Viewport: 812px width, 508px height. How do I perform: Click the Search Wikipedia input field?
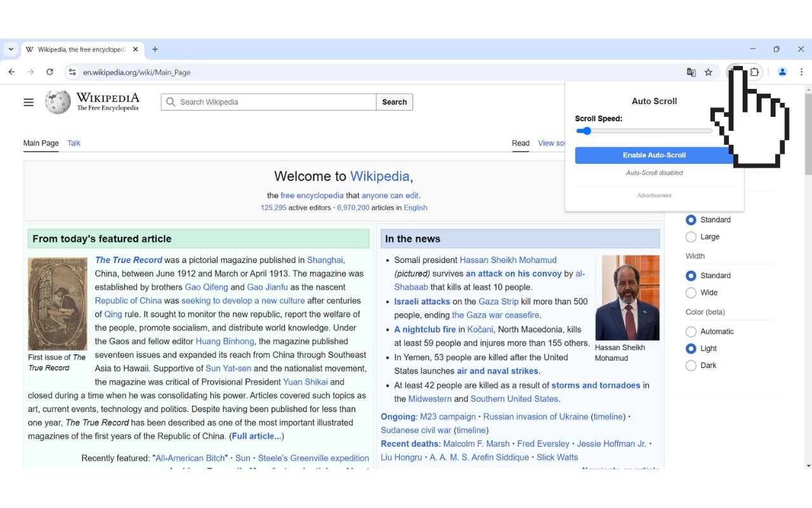tap(269, 102)
